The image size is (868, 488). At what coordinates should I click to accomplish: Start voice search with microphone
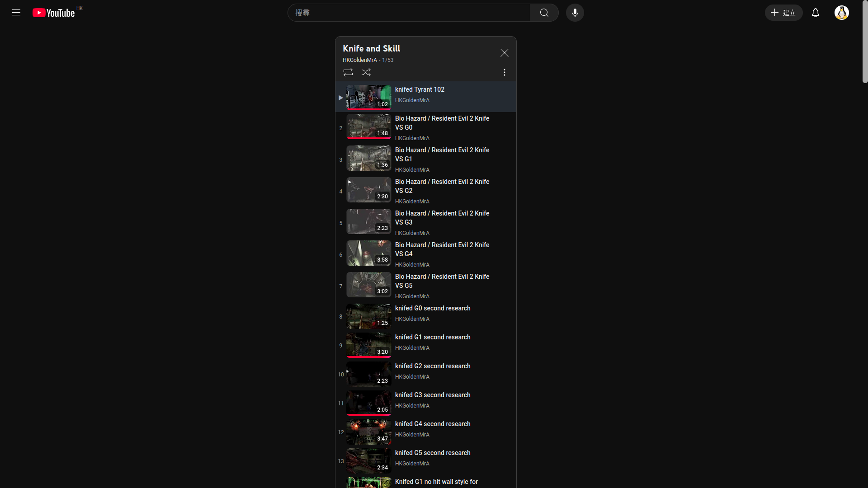pyautogui.click(x=575, y=13)
